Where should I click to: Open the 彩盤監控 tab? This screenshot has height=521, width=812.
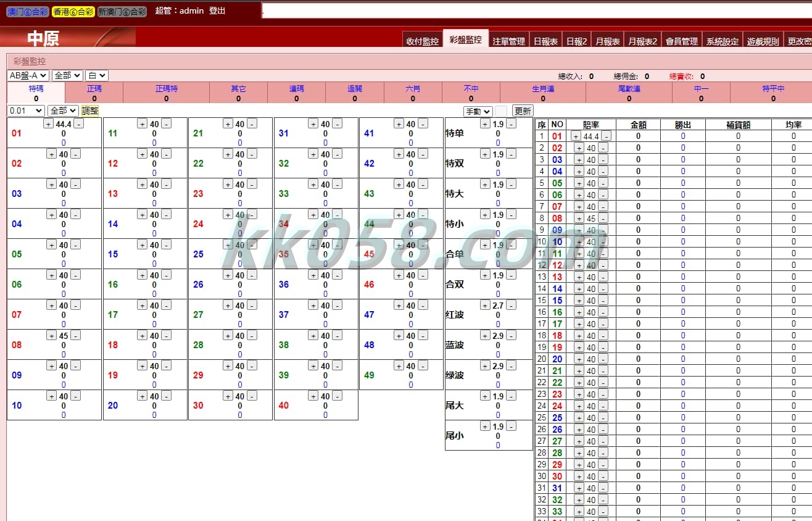pos(466,40)
